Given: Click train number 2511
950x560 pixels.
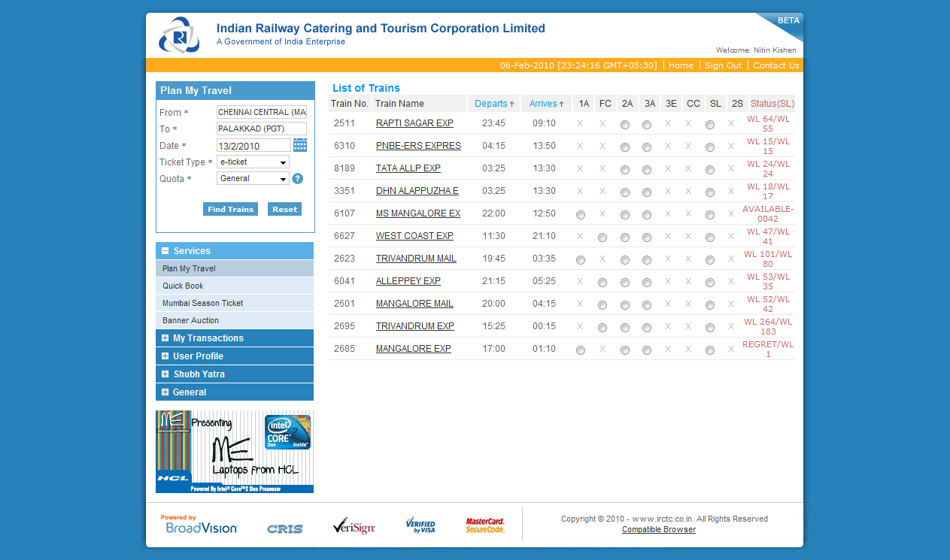Looking at the screenshot, I should click(344, 123).
